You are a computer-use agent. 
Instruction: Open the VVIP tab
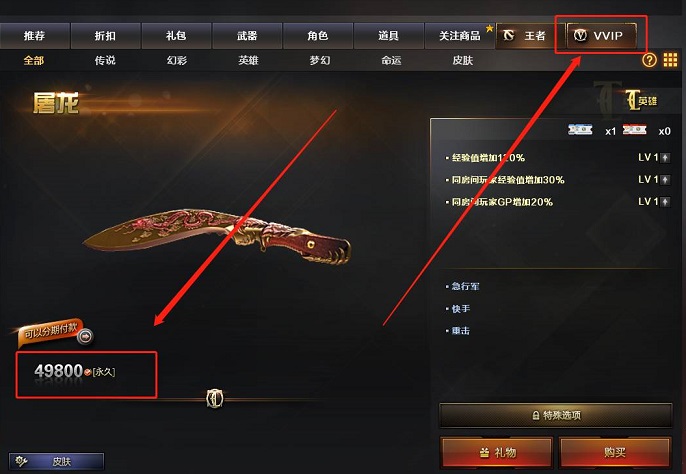tap(602, 35)
